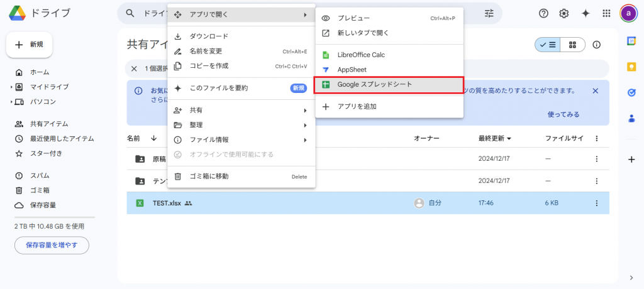644x289 pixels.
Task: Dismiss the blue info banner
Action: click(x=595, y=90)
